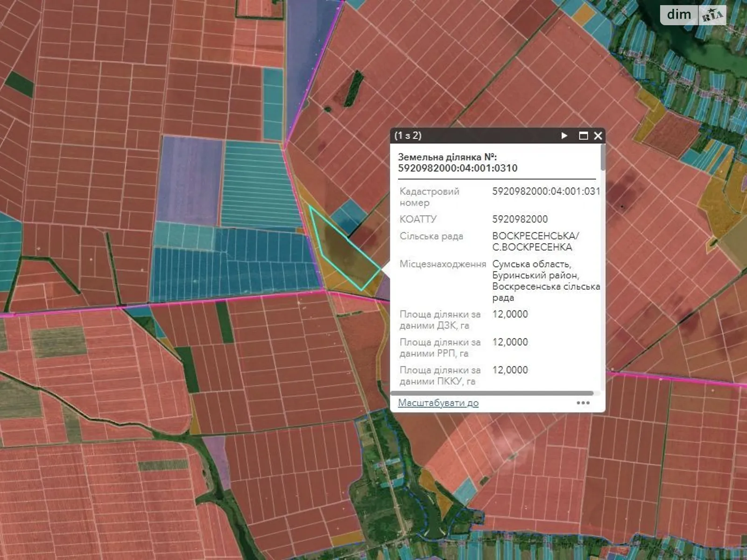Click the popup vertical scrollbar thumb
Image resolution: width=747 pixels, height=560 pixels.
(x=603, y=159)
